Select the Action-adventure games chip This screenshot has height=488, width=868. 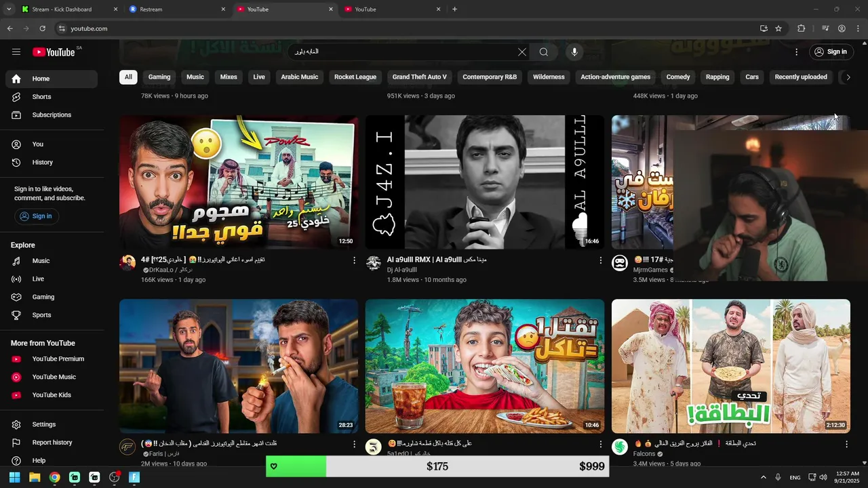615,77
